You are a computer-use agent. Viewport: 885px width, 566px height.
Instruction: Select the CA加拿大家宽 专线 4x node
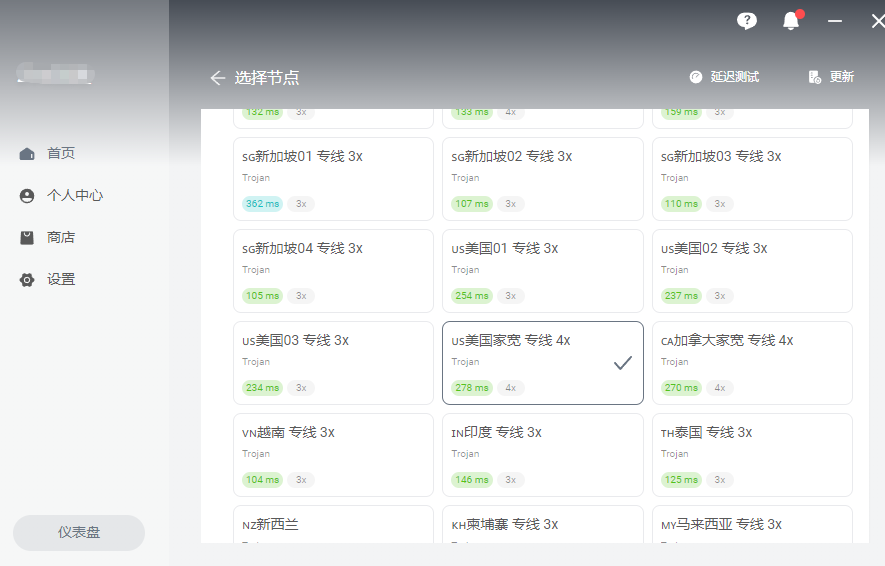click(752, 363)
